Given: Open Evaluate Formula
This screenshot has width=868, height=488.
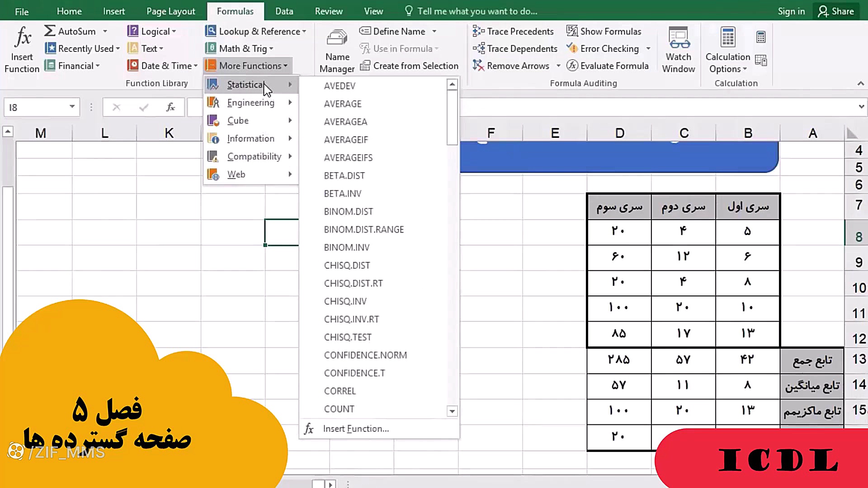Looking at the screenshot, I should [x=608, y=66].
